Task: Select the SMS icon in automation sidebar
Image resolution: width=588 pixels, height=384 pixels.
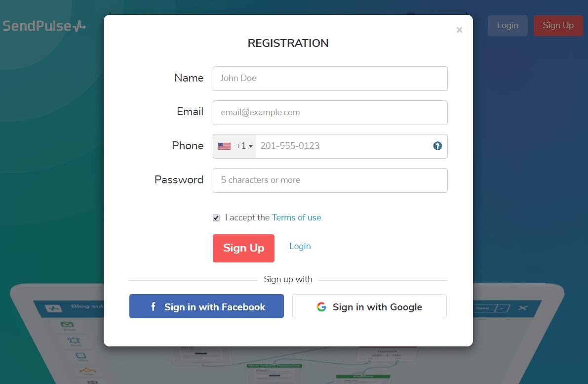Action: [80, 356]
